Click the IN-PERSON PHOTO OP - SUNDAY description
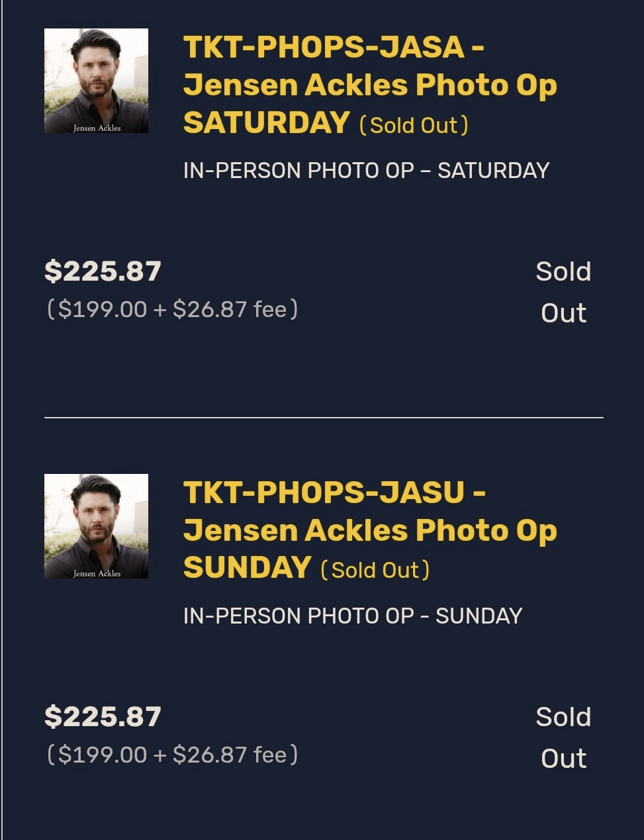 [353, 616]
